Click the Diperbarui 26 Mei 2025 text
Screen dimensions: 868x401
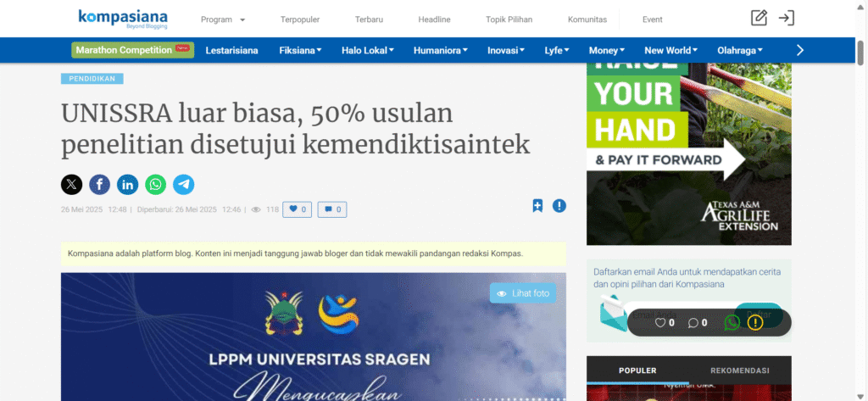tap(189, 210)
